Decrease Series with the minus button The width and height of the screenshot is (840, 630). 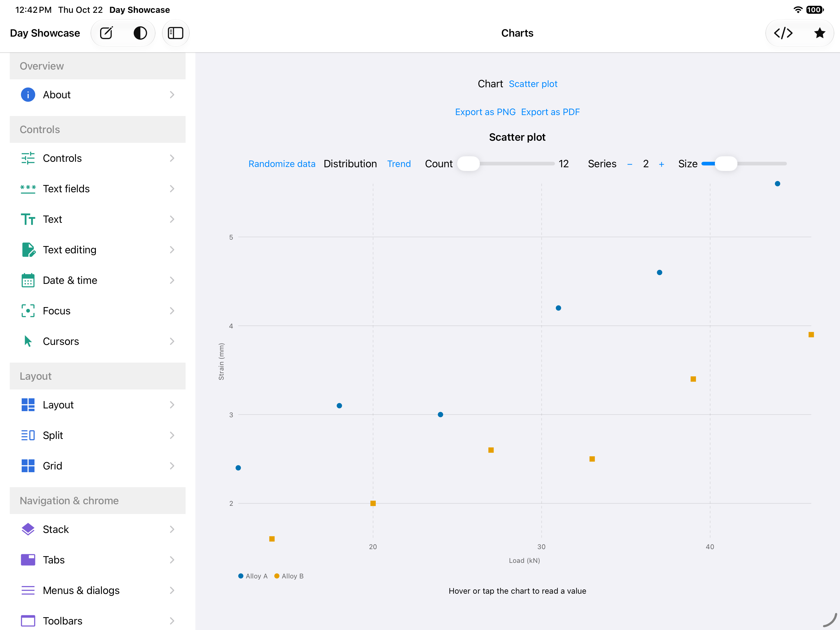click(630, 164)
